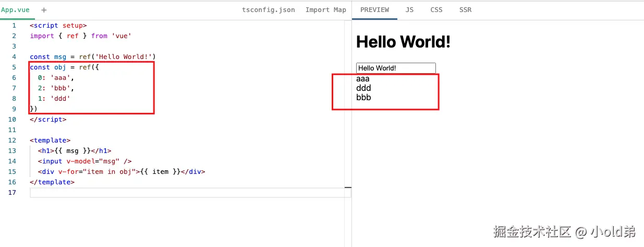Image resolution: width=644 pixels, height=247 pixels.
Task: Click the closing template tag line
Action: tap(52, 182)
